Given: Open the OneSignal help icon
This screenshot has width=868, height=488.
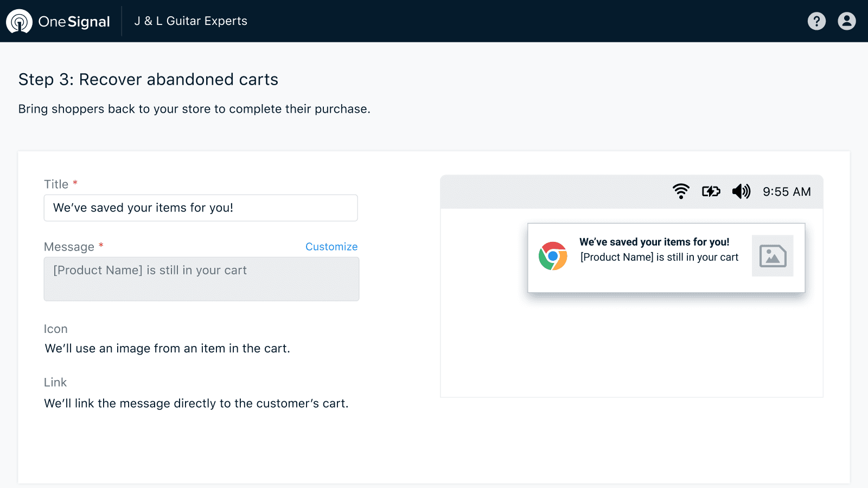Looking at the screenshot, I should point(816,21).
